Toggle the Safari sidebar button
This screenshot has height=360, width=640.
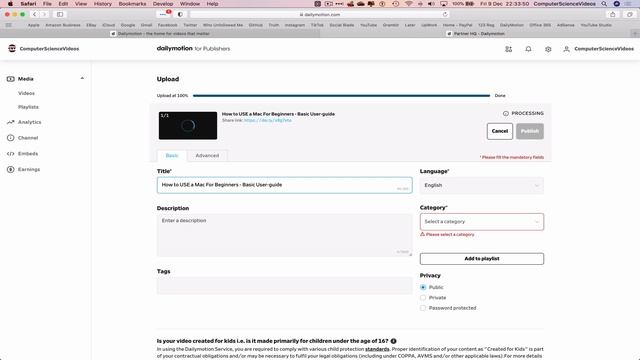(x=60, y=14)
